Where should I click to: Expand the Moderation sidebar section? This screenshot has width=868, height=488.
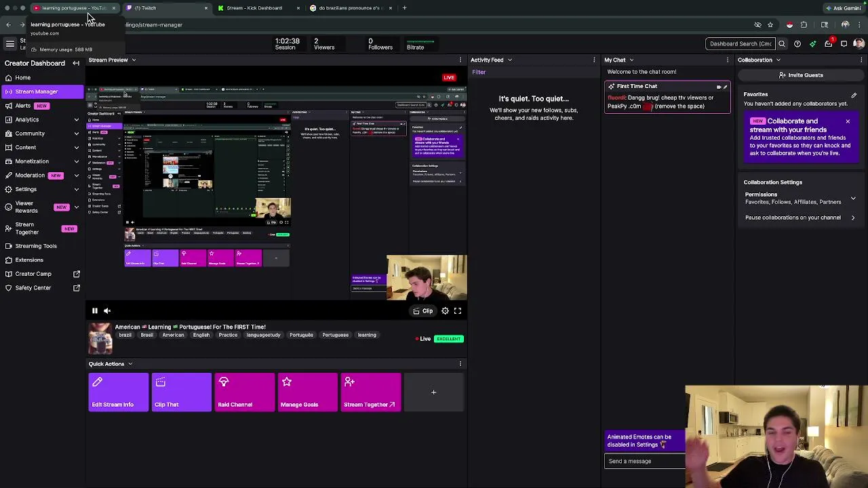[76, 176]
